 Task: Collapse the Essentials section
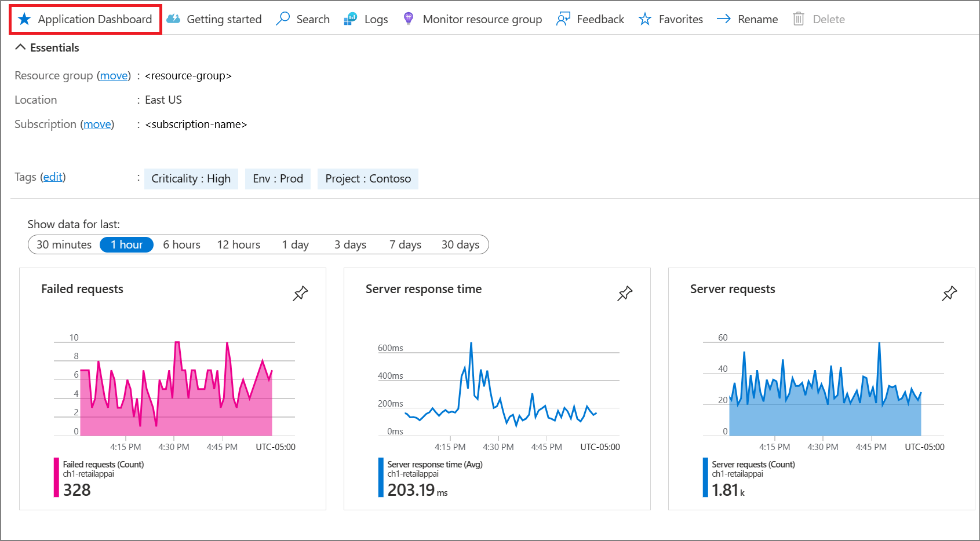click(21, 46)
